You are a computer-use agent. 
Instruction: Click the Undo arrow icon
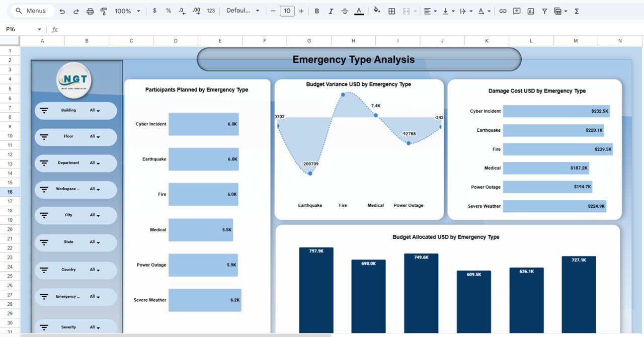click(x=62, y=11)
